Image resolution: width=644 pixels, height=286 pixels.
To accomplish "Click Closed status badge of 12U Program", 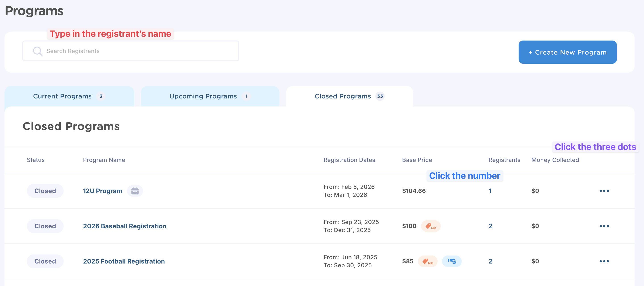I will [45, 191].
